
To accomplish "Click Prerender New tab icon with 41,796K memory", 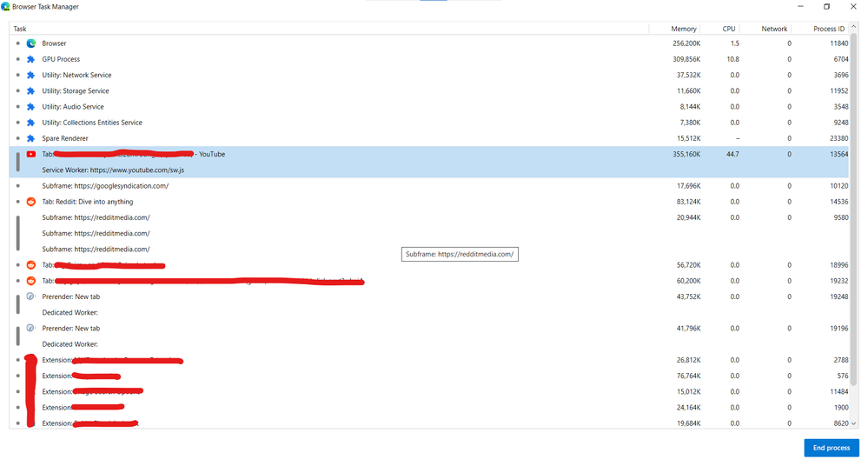I will [x=30, y=328].
